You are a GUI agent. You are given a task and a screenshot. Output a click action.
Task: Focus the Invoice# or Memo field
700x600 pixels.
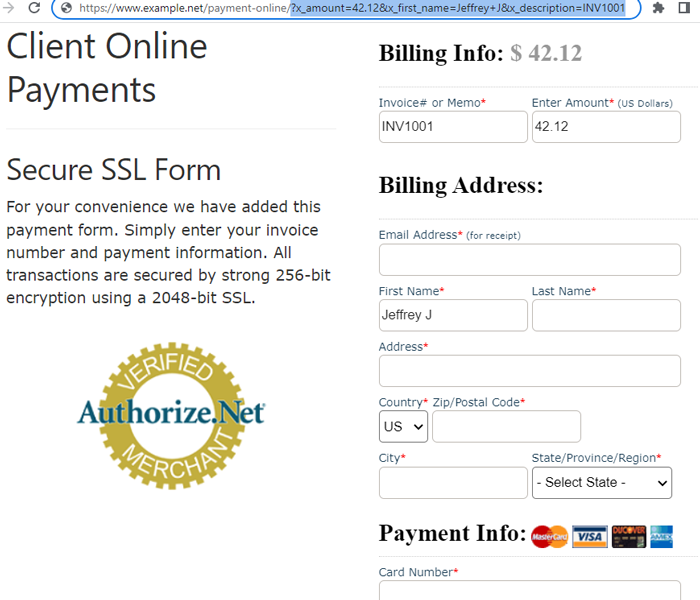pyautogui.click(x=453, y=127)
